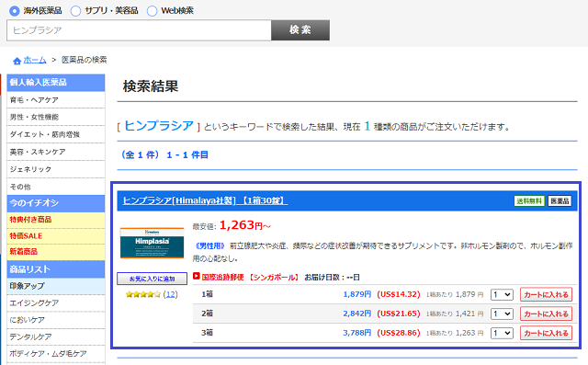Click the ヒンプラシア search input field
Image resolution: width=588 pixels, height=365 pixels.
click(139, 30)
